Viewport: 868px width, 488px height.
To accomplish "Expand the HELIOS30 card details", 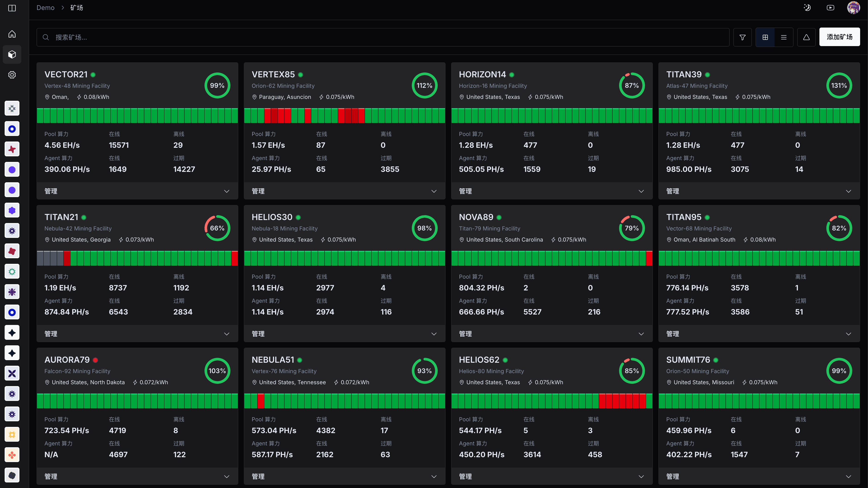I will point(434,334).
